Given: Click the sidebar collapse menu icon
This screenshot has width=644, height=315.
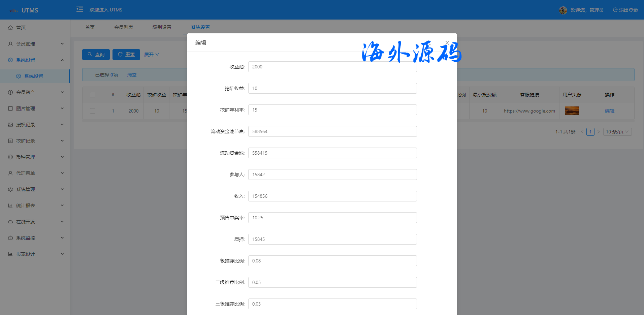Looking at the screenshot, I should click(80, 9).
